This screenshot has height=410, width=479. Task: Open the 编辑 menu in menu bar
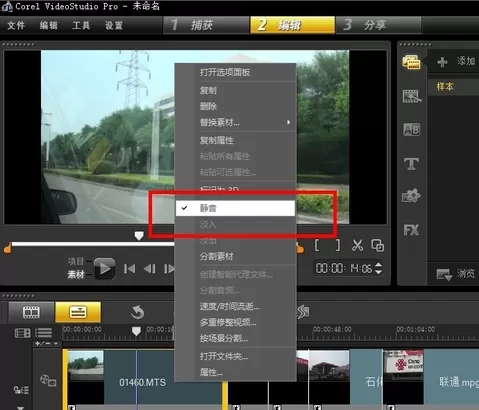coord(48,25)
